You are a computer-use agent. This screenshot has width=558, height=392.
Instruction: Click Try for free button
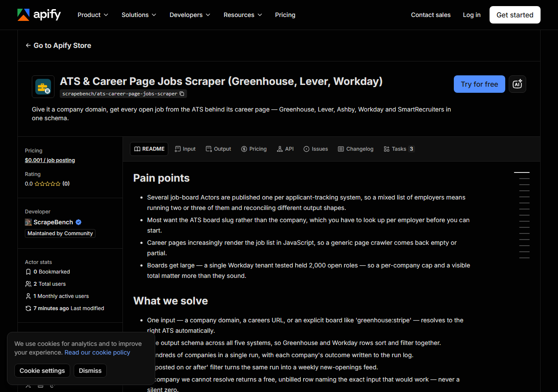pyautogui.click(x=480, y=84)
